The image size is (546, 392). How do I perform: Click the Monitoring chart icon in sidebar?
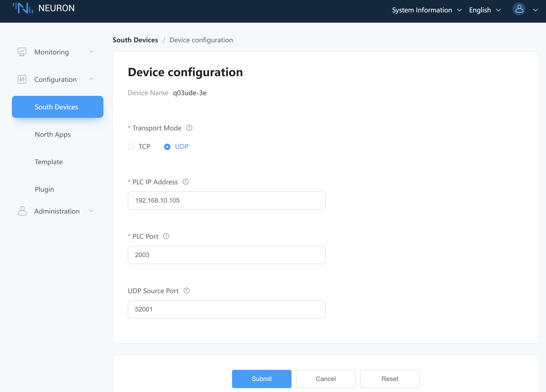[22, 52]
